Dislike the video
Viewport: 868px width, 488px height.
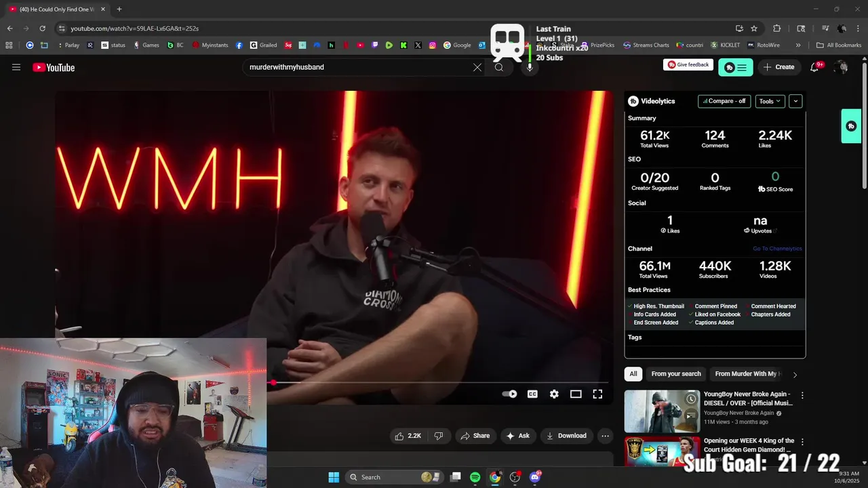pyautogui.click(x=439, y=436)
